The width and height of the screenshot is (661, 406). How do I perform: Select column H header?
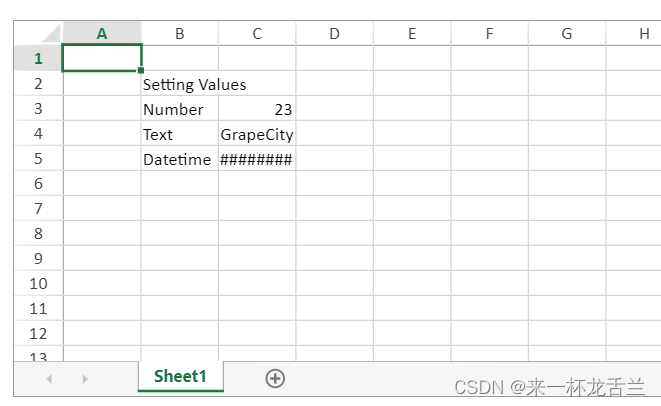641,34
